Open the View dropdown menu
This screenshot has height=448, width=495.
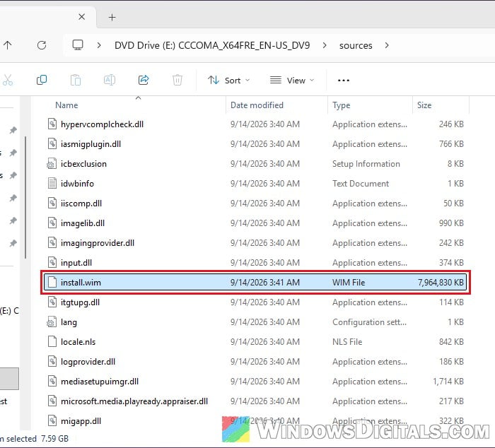click(292, 81)
